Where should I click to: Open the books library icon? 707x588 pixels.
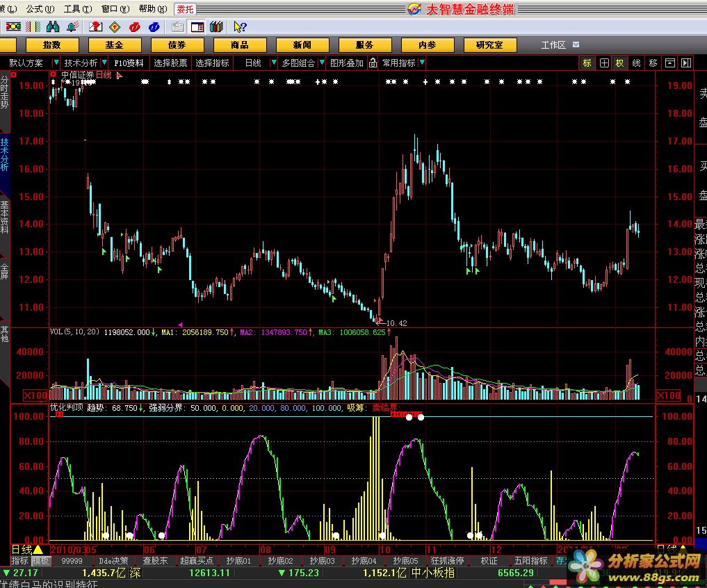216,27
